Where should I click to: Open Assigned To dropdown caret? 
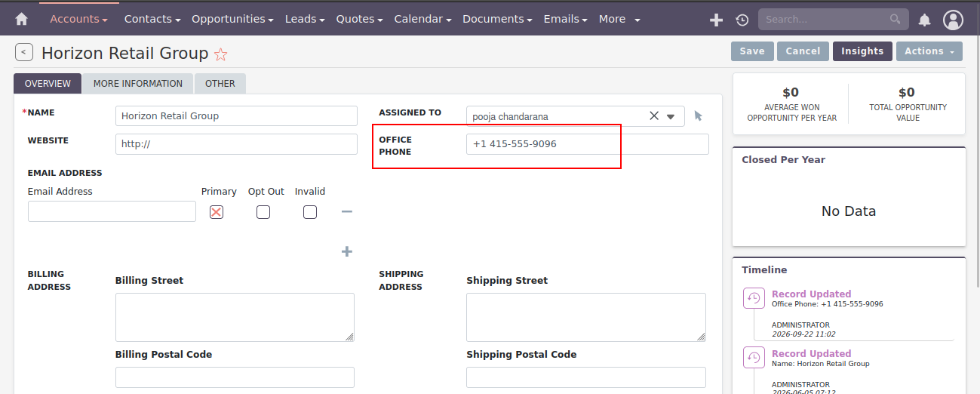670,116
